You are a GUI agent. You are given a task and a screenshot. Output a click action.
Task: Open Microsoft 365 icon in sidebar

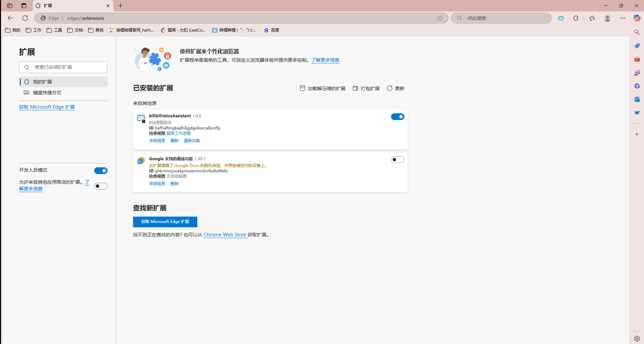pyautogui.click(x=637, y=86)
